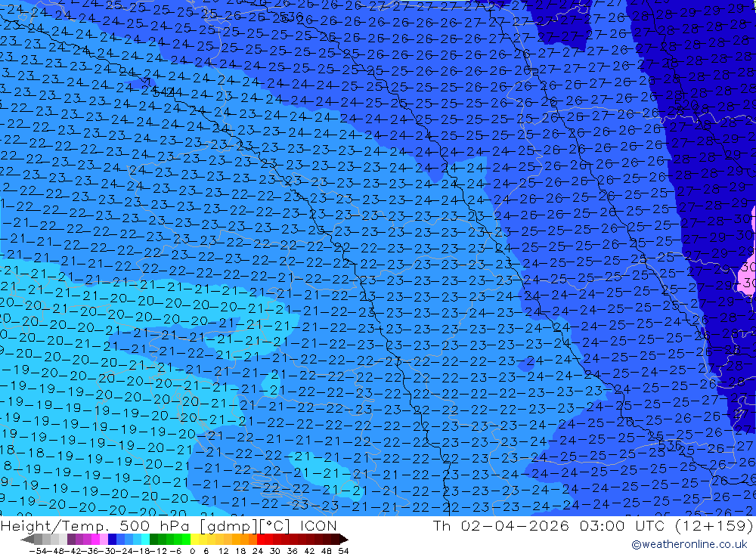Click the yellow legend swatch at 0
Image resolution: width=756 pixels, height=554 pixels.
195,540
